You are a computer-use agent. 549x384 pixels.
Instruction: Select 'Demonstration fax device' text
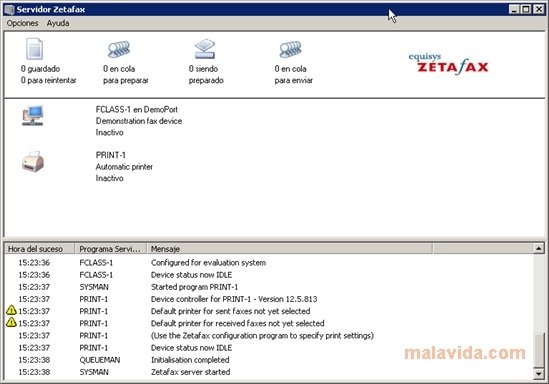pyautogui.click(x=139, y=121)
